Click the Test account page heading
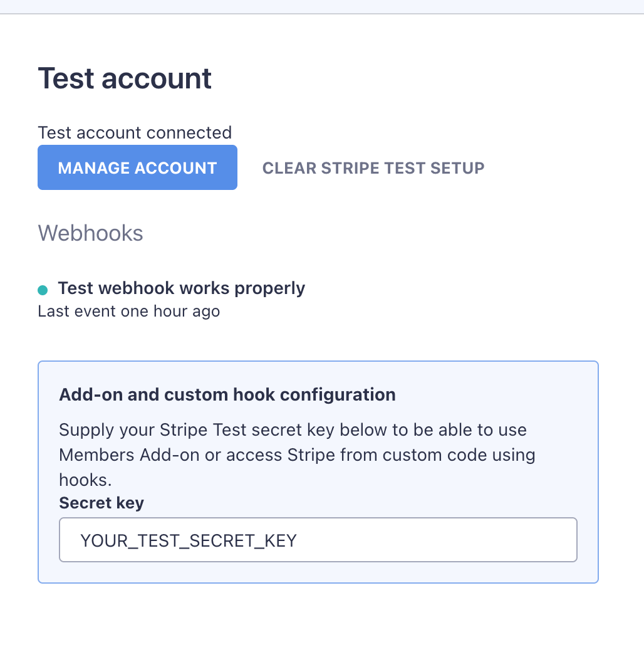 [x=125, y=78]
